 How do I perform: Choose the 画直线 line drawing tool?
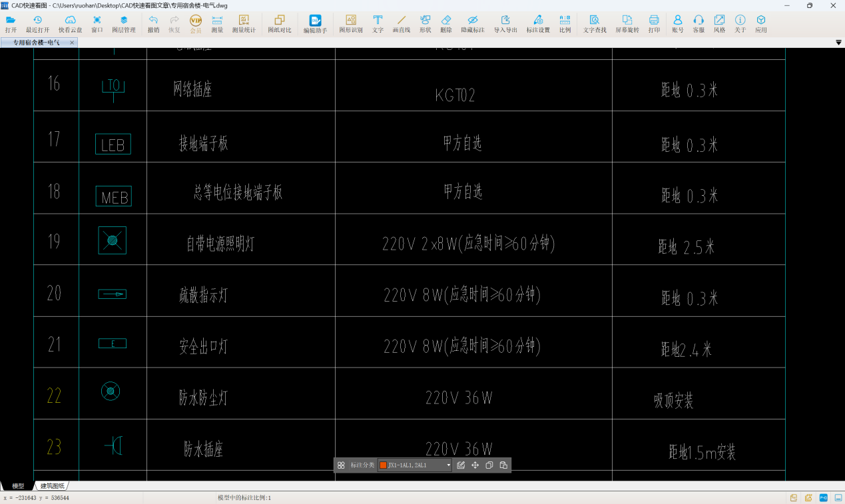click(402, 24)
